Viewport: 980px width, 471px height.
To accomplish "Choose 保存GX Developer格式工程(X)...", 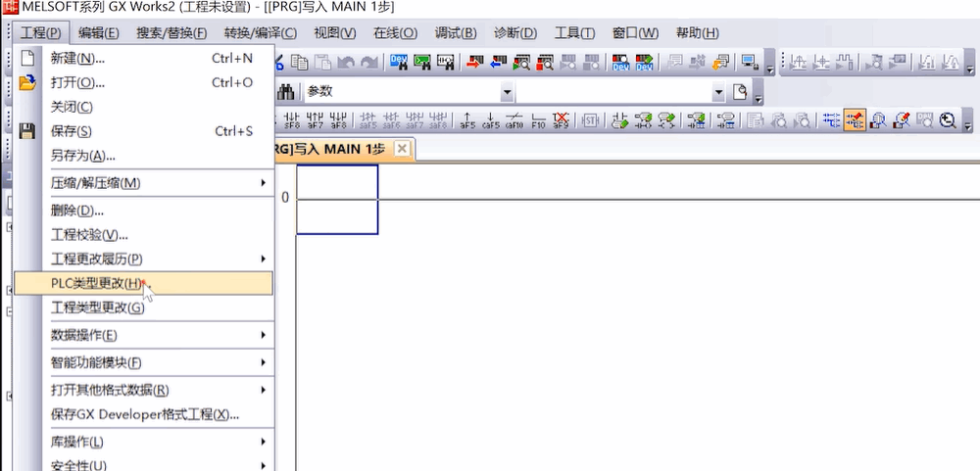I will 144,414.
